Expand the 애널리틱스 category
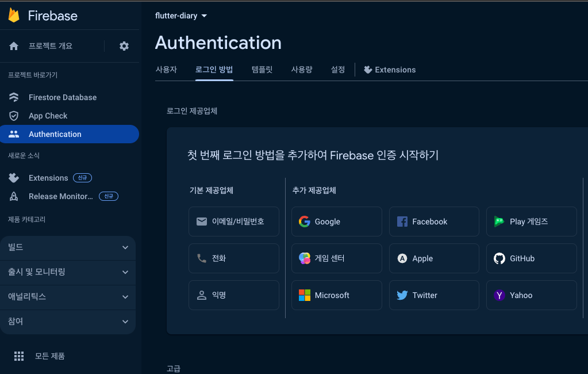Viewport: 588px width, 374px height. (x=68, y=297)
